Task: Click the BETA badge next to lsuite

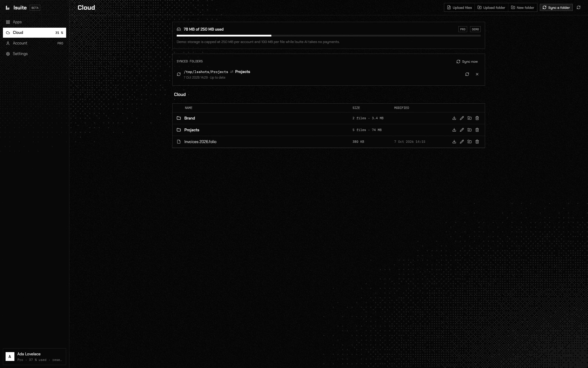Action: [x=35, y=8]
